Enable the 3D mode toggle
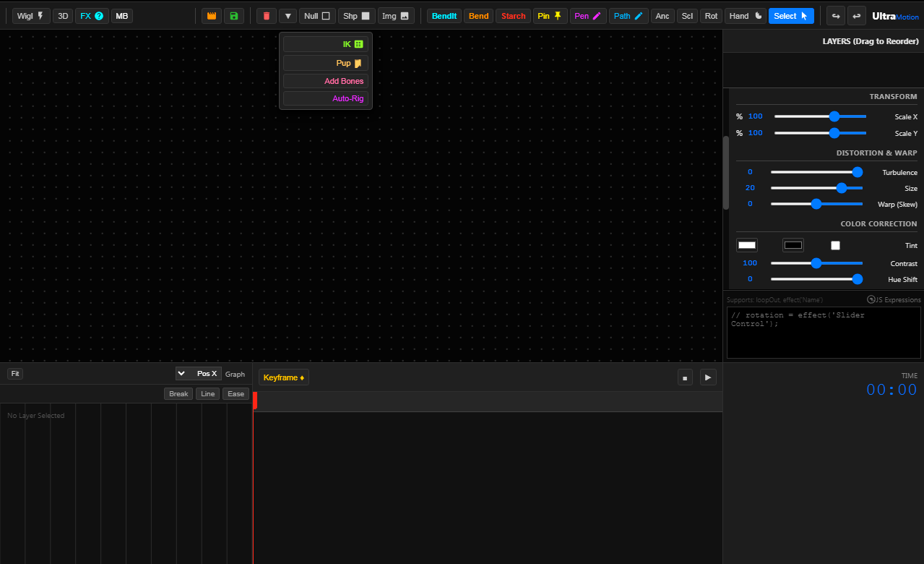This screenshot has height=564, width=924. 63,15
